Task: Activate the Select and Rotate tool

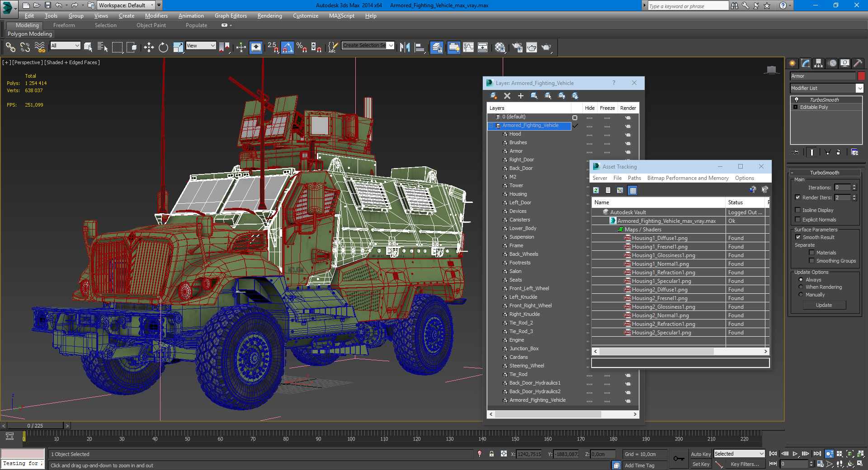Action: pyautogui.click(x=163, y=47)
